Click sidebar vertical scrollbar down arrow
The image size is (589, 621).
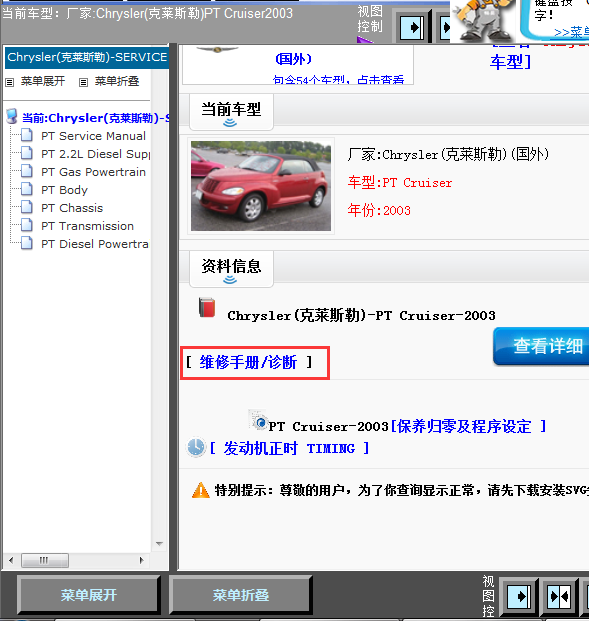coord(160,544)
